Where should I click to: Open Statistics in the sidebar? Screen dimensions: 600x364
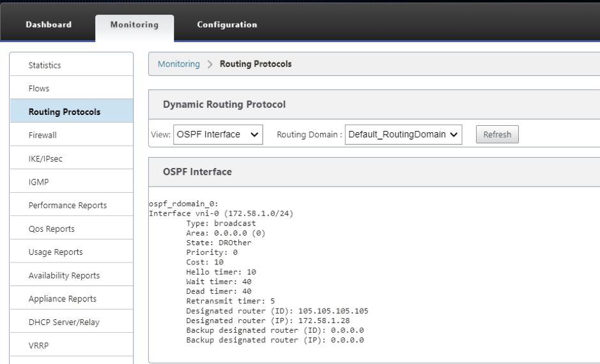(72, 65)
